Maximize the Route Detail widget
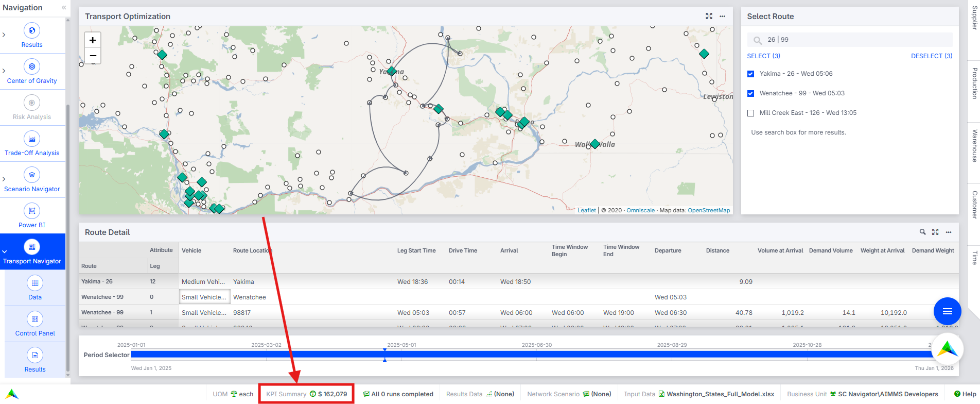Image resolution: width=980 pixels, height=404 pixels. tap(935, 232)
